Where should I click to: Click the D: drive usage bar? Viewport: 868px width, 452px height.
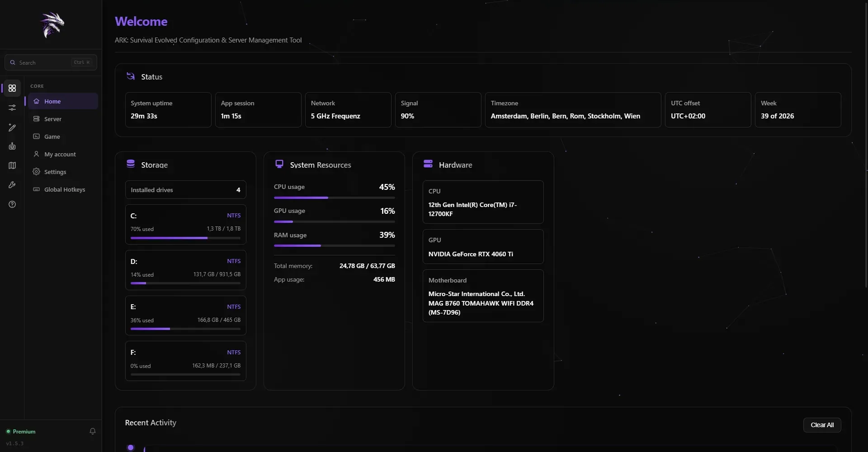(185, 283)
